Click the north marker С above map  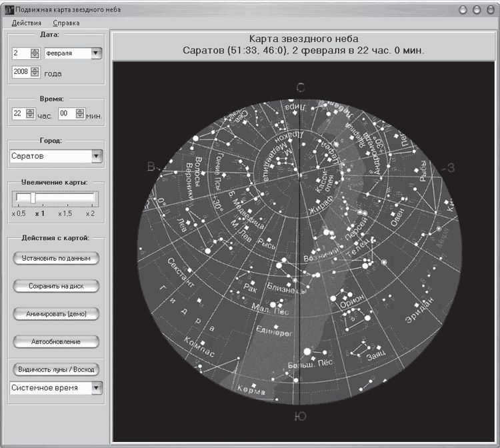[x=301, y=87]
